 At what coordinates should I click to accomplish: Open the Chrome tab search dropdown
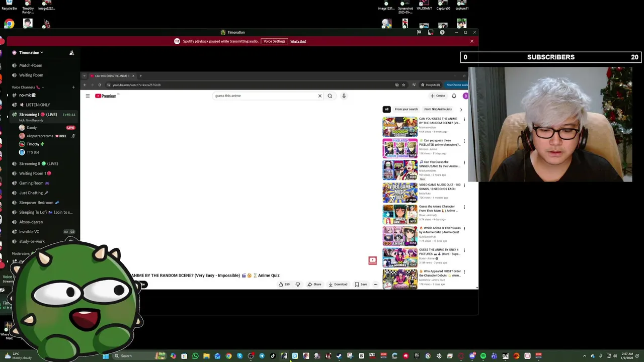tap(85, 76)
